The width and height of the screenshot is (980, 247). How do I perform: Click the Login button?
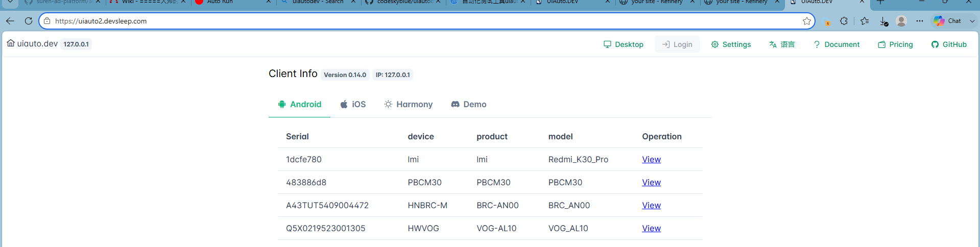pyautogui.click(x=677, y=44)
